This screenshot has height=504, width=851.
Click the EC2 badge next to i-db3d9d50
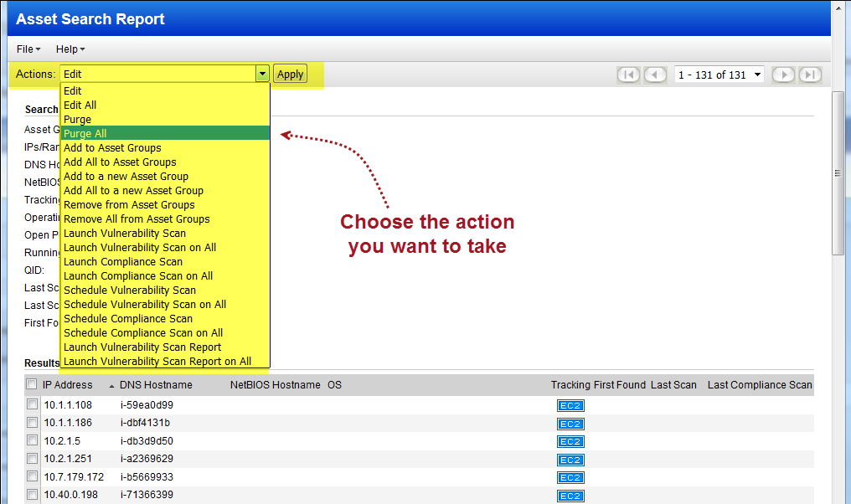[570, 441]
